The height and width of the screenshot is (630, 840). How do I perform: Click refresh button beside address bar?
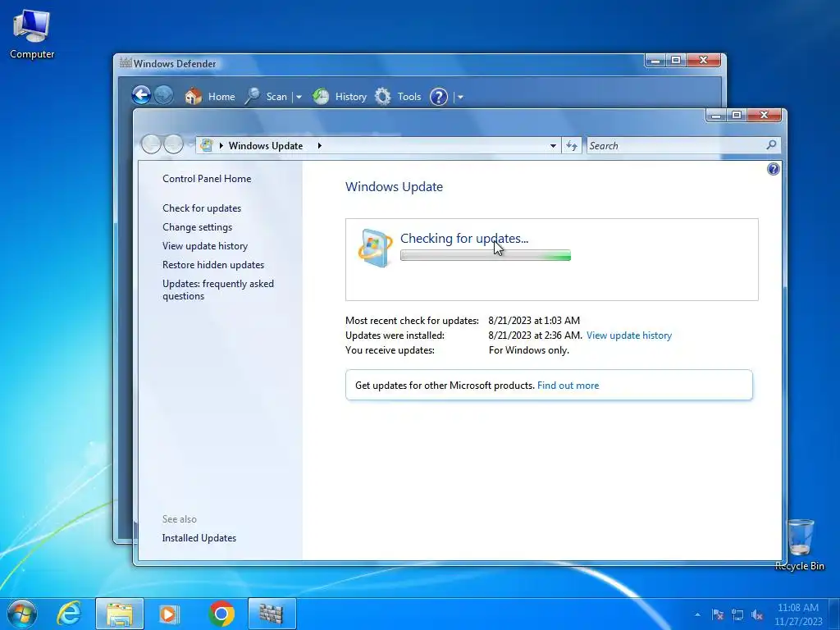coord(572,146)
